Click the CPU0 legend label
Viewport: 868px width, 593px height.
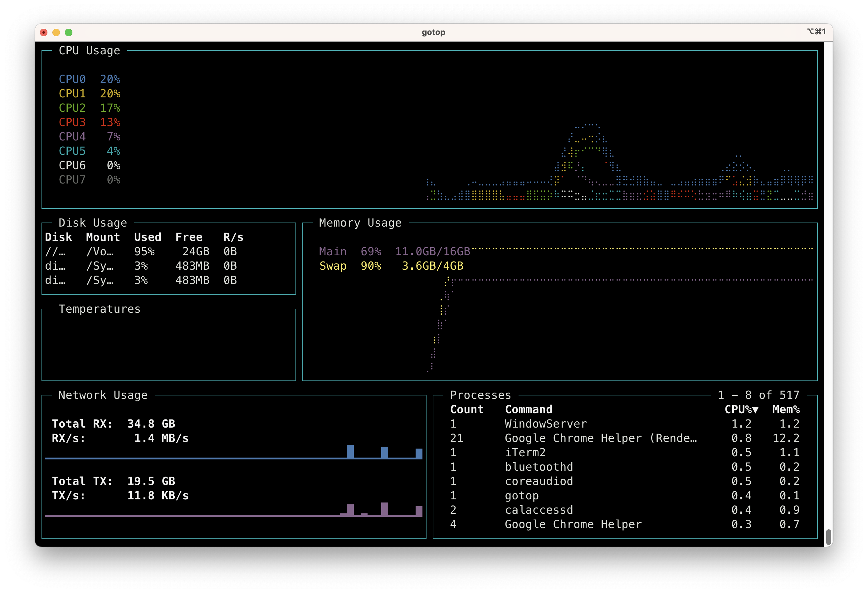[72, 79]
